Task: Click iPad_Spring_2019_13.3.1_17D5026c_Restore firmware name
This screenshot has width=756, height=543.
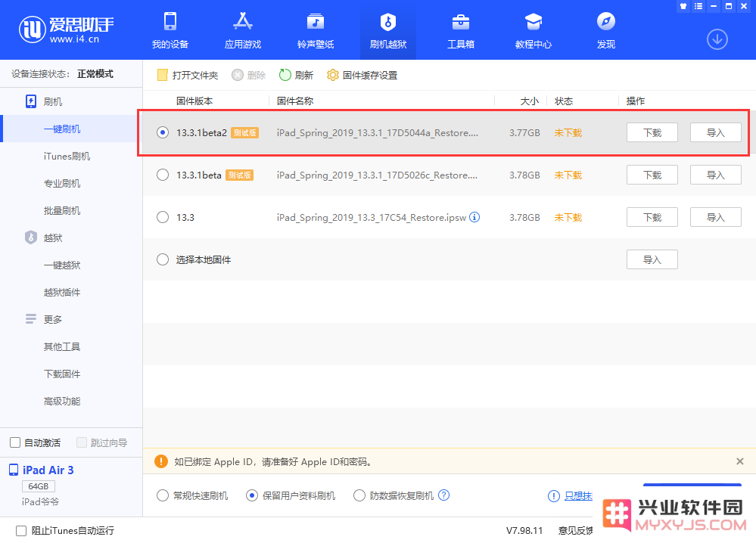Action: 377,175
